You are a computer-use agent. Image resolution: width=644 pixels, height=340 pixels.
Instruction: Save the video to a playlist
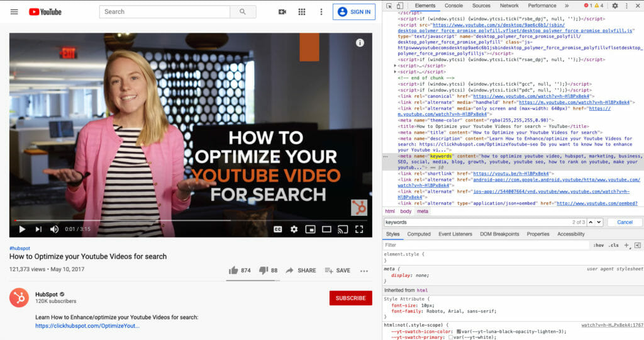pos(338,271)
